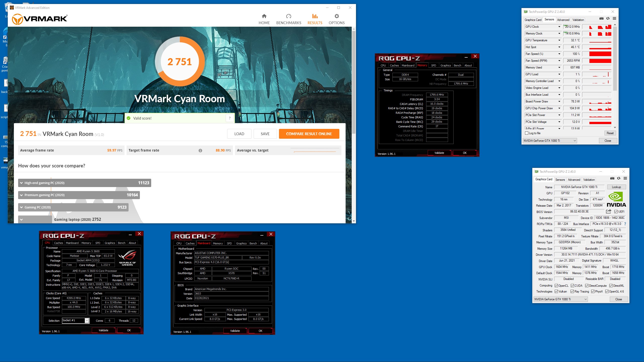This screenshot has height=362, width=644.
Task: Toggle the UEFI checkbox in GPU-Z
Action: click(x=616, y=212)
